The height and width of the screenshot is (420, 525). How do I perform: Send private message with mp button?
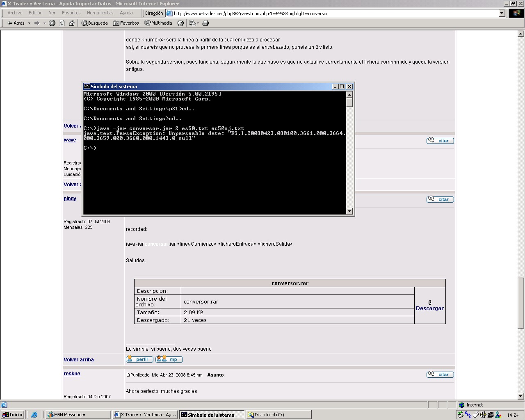pos(169,359)
